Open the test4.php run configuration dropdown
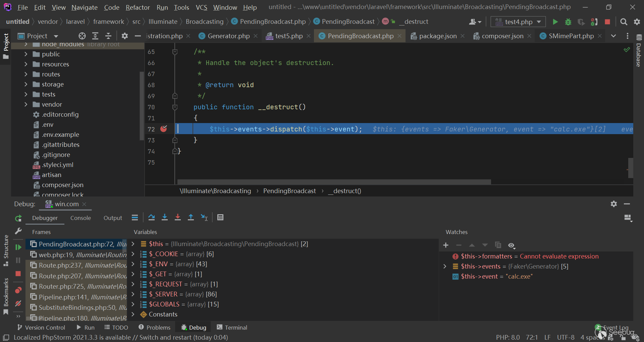This screenshot has width=644, height=342. (x=518, y=22)
